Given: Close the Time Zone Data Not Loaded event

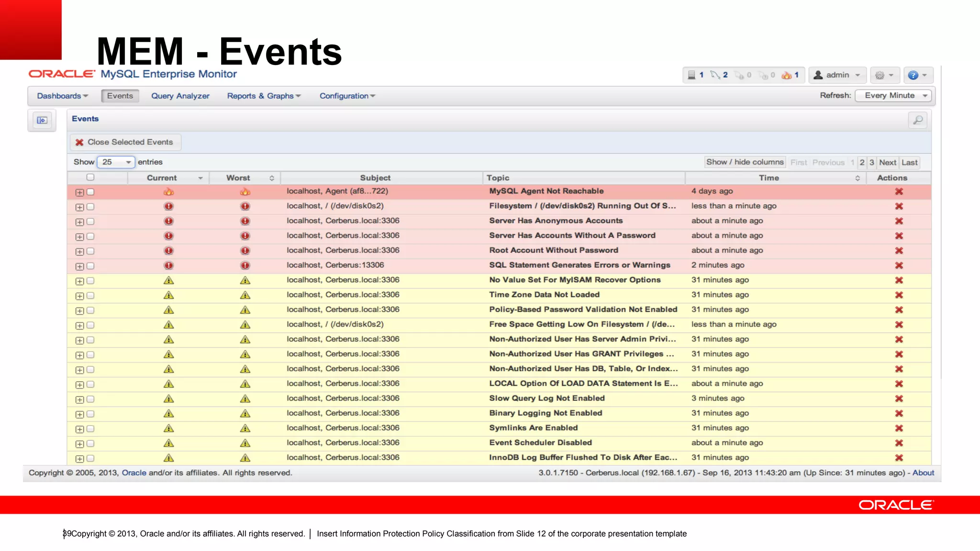Looking at the screenshot, I should point(899,295).
